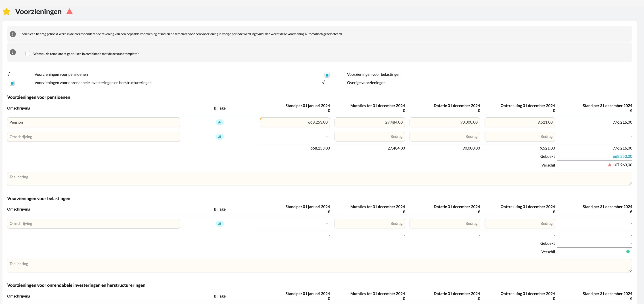Open attachment paperclip for Pension row
This screenshot has width=644, height=304.
(220, 122)
